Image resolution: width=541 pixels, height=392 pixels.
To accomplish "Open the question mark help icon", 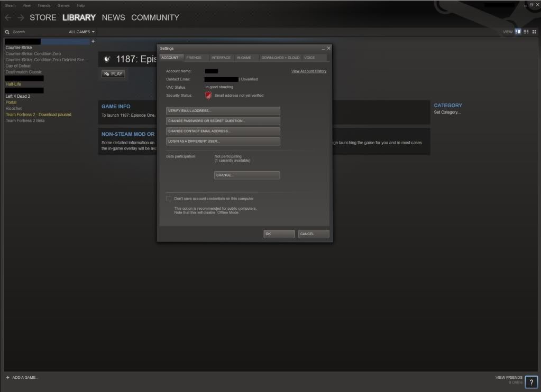I will pos(531,382).
